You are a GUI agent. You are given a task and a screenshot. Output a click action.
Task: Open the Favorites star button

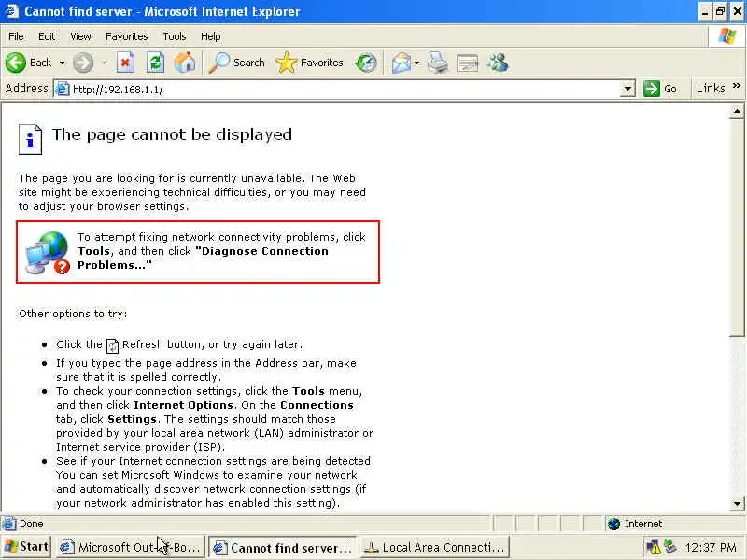(x=309, y=63)
